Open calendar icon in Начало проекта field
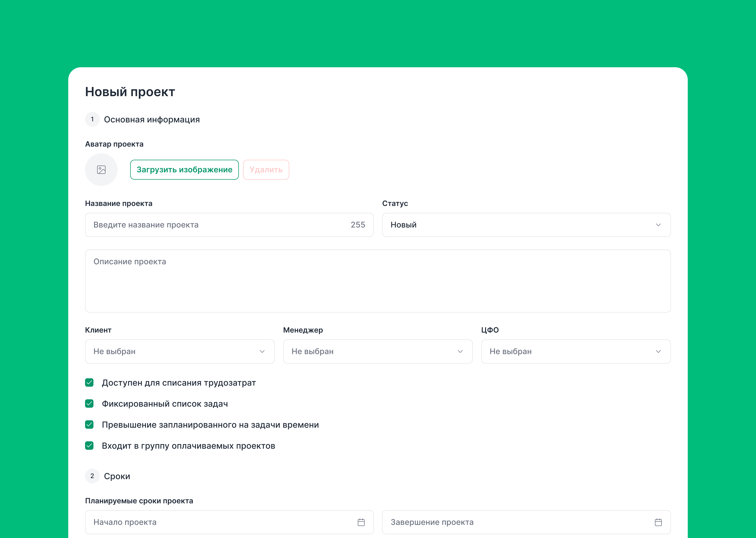Screen dimensions: 756x538 point(361,522)
